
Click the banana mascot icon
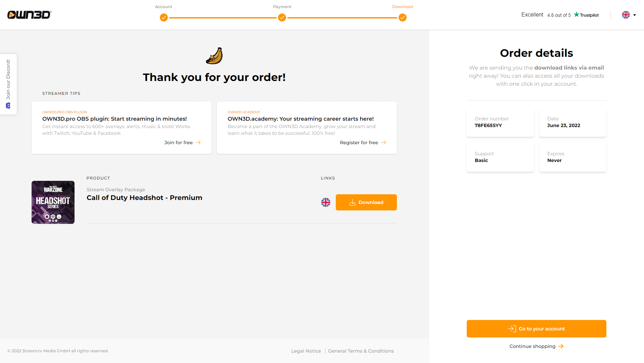[215, 56]
